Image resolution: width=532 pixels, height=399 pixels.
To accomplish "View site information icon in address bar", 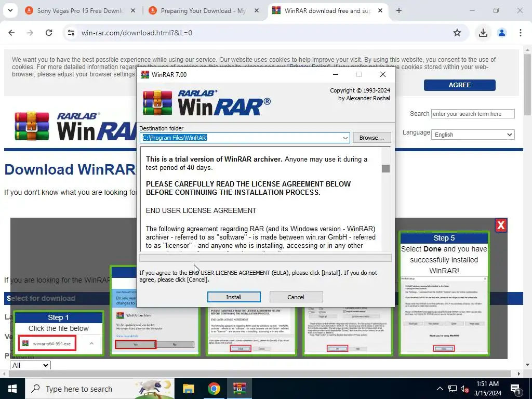I will click(x=71, y=33).
